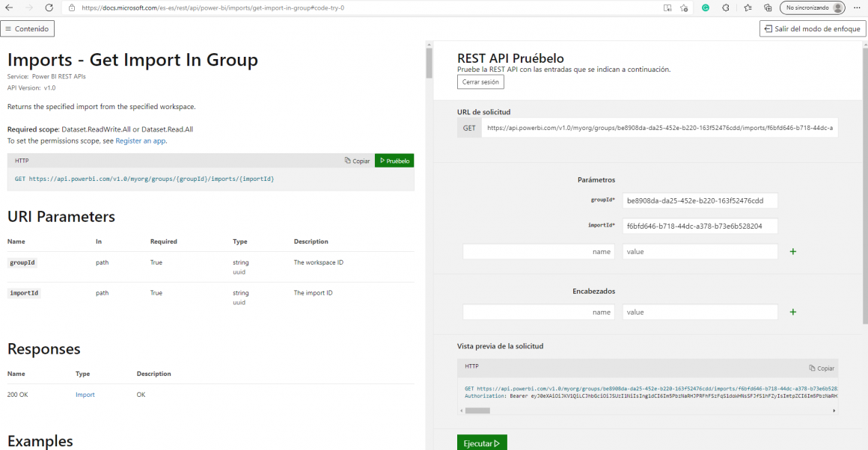Reload the current page
This screenshot has width=868, height=450.
pyautogui.click(x=49, y=7)
